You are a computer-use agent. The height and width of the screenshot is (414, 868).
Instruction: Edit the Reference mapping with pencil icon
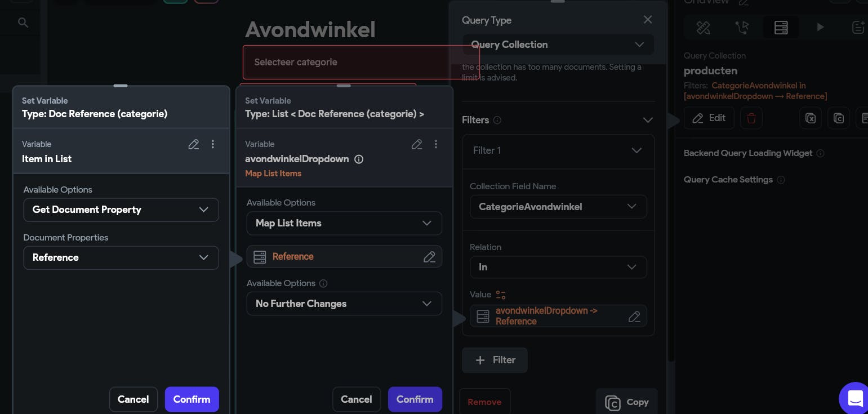pyautogui.click(x=429, y=257)
